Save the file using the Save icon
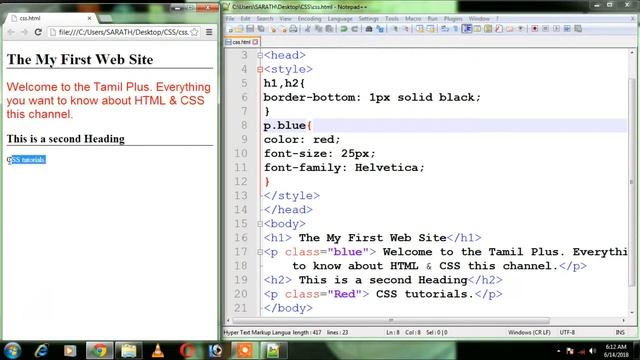 tap(250, 29)
